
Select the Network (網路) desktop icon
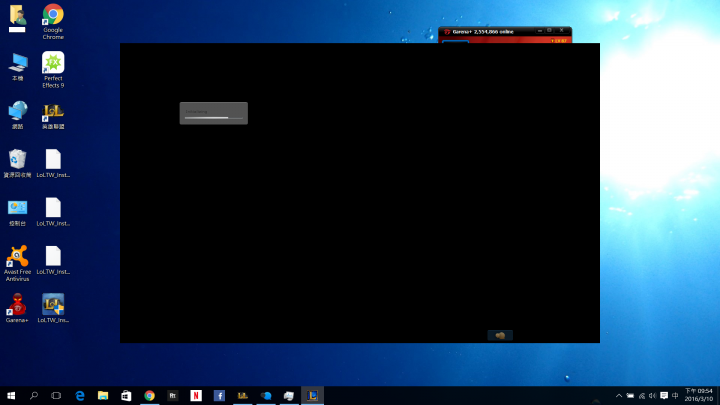tap(17, 115)
